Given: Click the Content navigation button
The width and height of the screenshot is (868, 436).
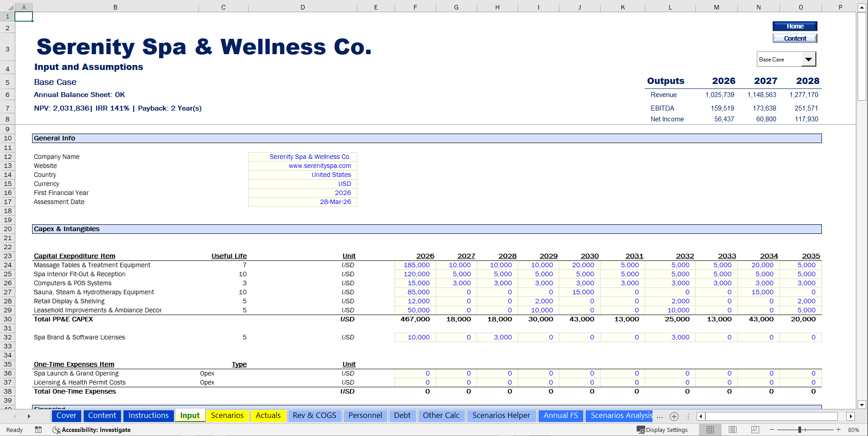Looking at the screenshot, I should tap(794, 38).
